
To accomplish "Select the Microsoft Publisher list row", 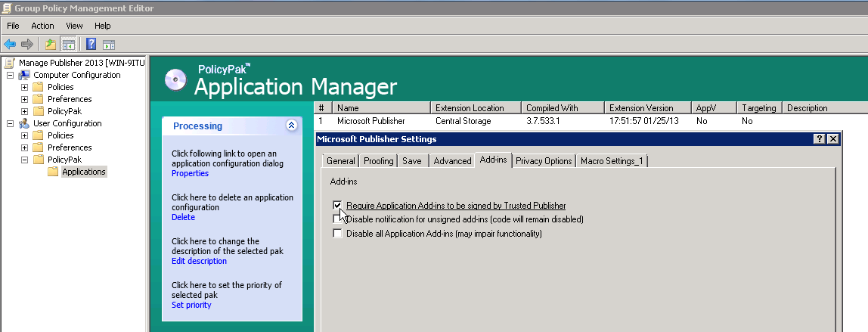I will tap(591, 121).
